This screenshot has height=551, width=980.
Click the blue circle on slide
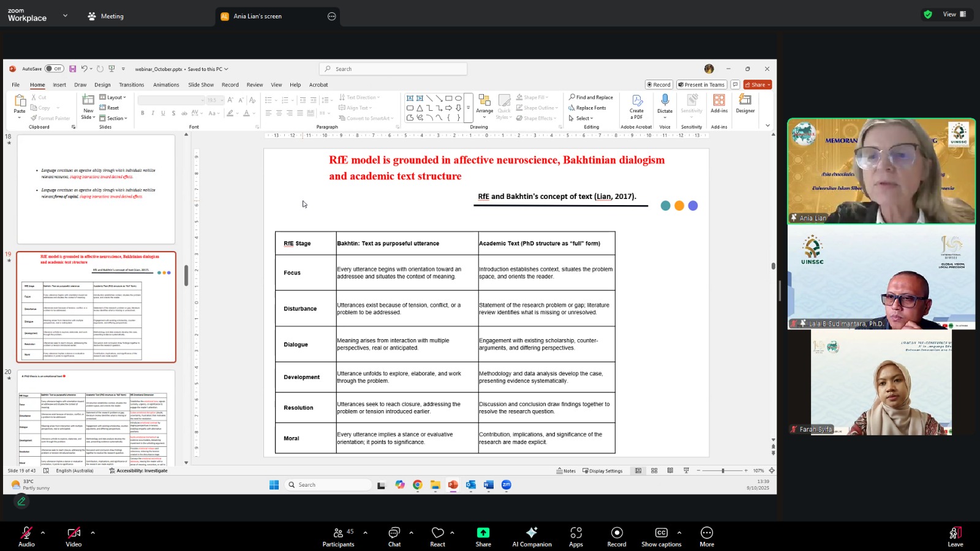click(693, 206)
